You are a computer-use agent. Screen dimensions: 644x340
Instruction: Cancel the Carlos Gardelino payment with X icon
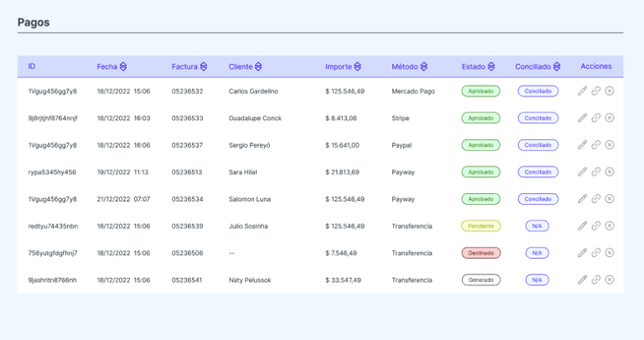pos(610,91)
